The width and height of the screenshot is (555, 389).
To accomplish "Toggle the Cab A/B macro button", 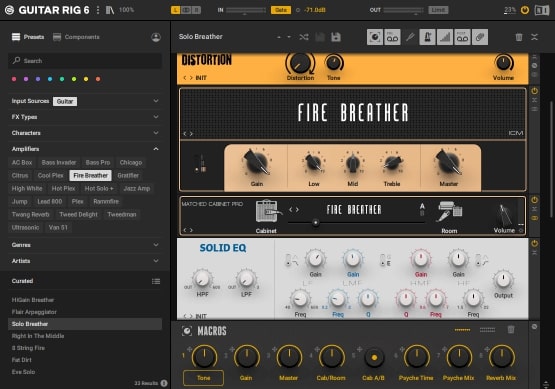I will coord(374,357).
